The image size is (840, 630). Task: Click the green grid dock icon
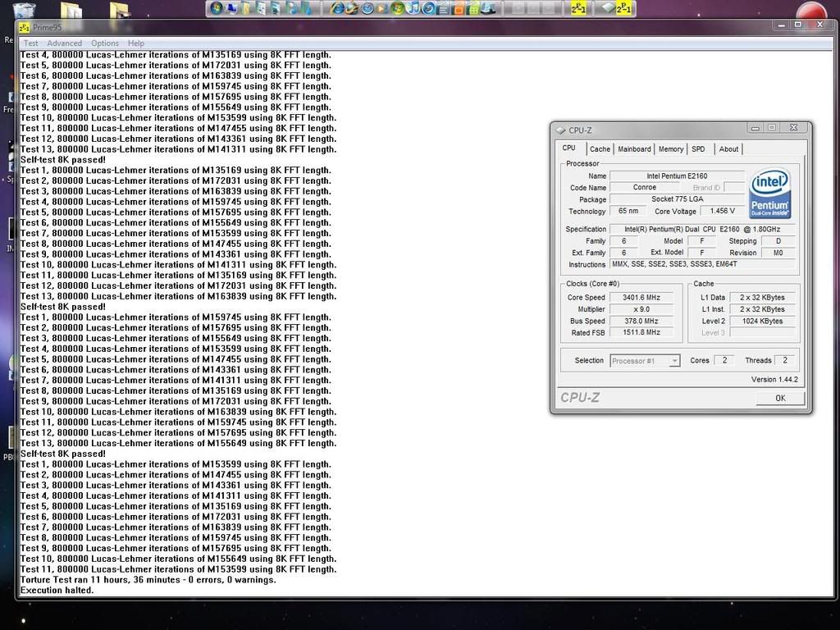(473, 8)
